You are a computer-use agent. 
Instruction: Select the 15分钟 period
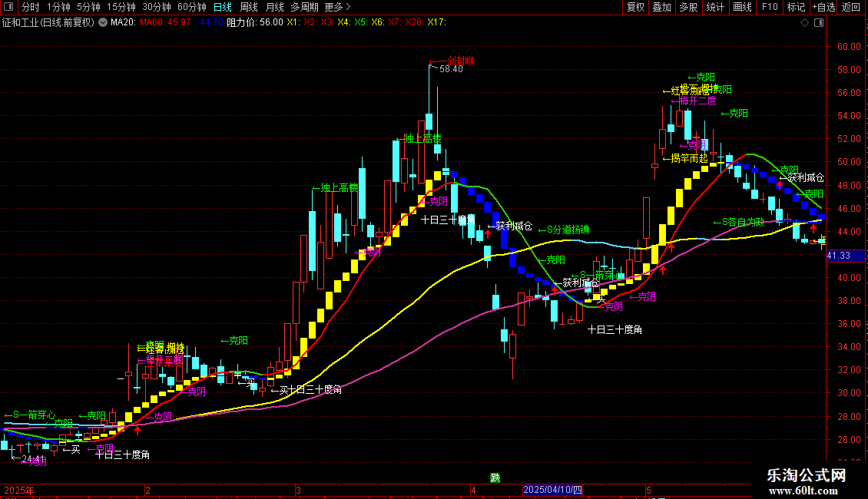click(x=121, y=7)
